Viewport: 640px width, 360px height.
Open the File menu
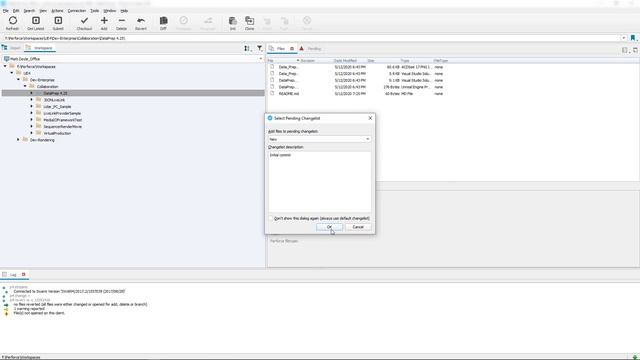point(6,11)
